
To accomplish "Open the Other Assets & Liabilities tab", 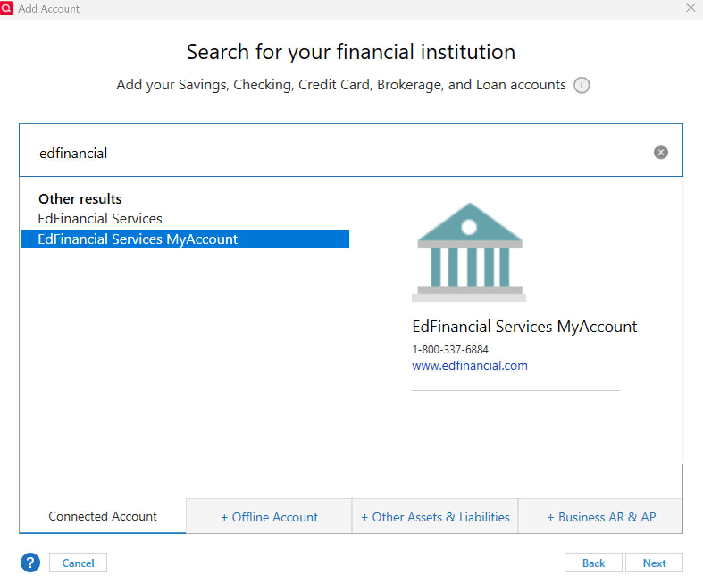I will point(435,517).
